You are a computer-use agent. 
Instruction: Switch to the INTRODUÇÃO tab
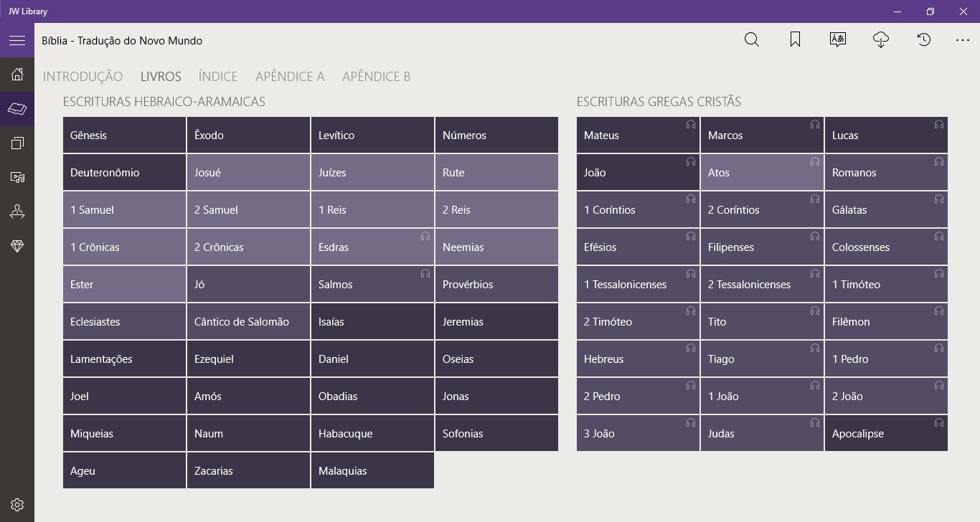click(x=83, y=77)
